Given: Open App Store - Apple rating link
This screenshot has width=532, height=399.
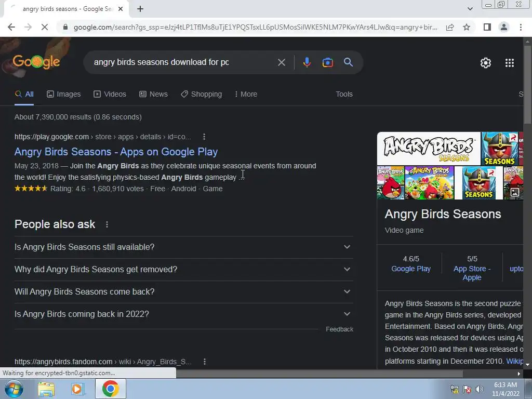Looking at the screenshot, I should pos(472,273).
